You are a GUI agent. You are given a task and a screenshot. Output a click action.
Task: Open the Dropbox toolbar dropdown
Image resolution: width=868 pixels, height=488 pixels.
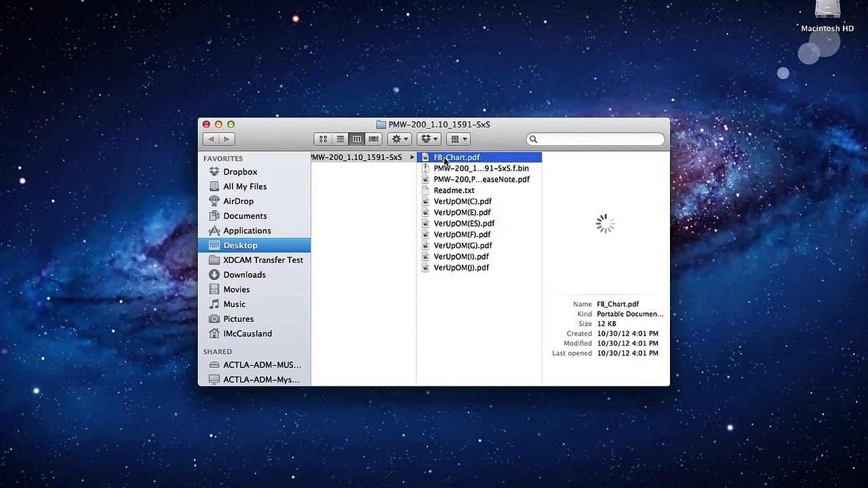coord(429,139)
